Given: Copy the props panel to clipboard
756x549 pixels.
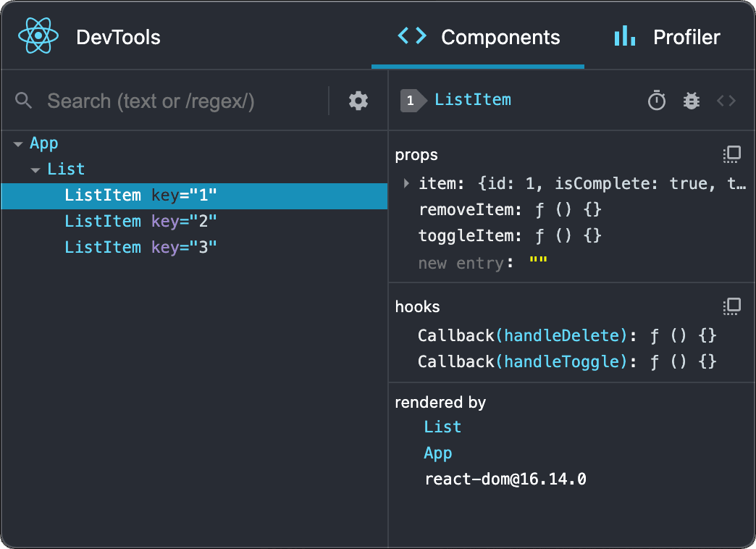Looking at the screenshot, I should click(732, 154).
